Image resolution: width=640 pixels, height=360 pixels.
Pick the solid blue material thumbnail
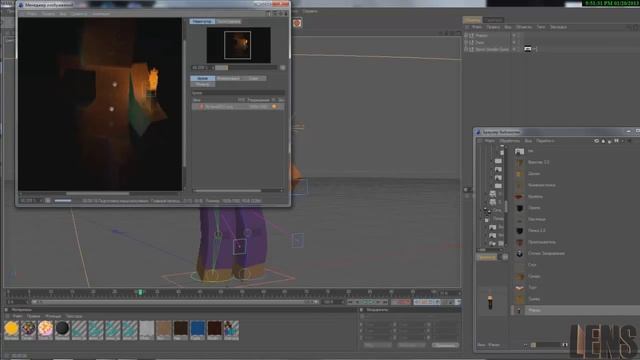[x=198, y=329]
